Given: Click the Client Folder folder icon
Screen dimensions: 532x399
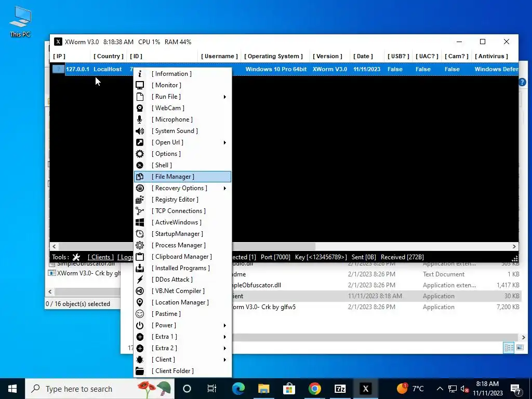Looking at the screenshot, I should [x=140, y=371].
